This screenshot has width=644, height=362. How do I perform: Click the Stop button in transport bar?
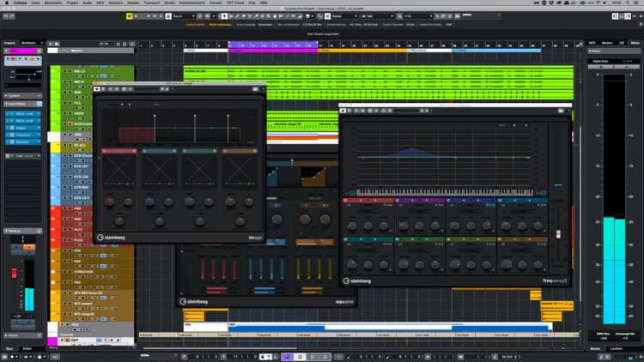coord(300,357)
